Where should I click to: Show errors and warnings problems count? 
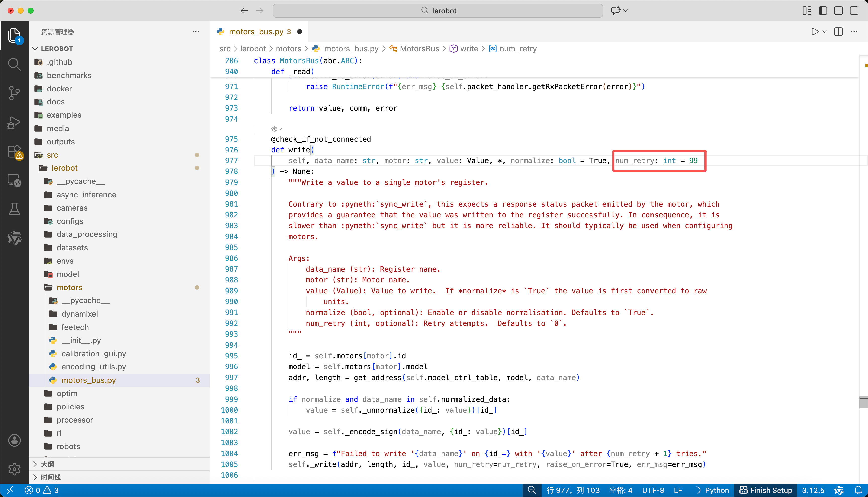42,490
